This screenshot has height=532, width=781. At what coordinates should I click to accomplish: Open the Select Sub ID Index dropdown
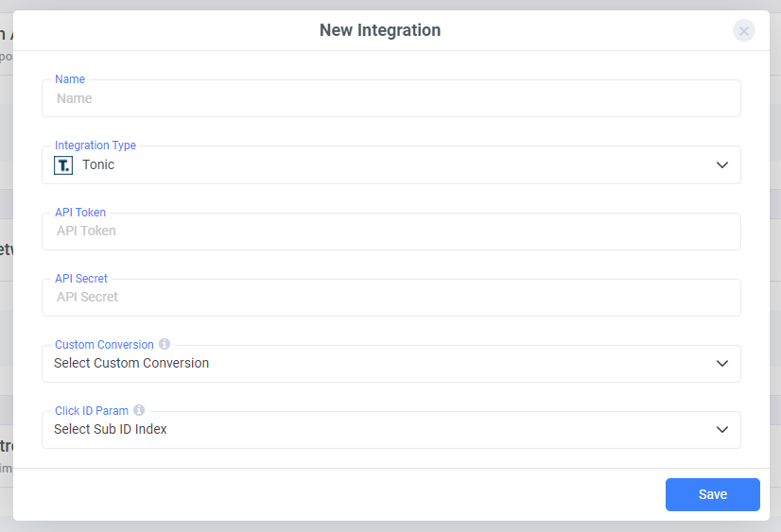(378, 430)
